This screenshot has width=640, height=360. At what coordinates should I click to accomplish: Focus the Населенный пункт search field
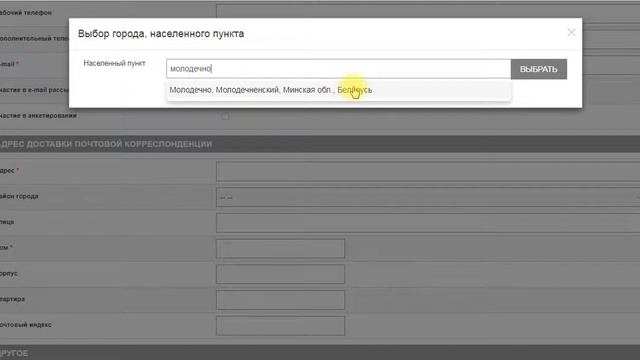pos(338,69)
